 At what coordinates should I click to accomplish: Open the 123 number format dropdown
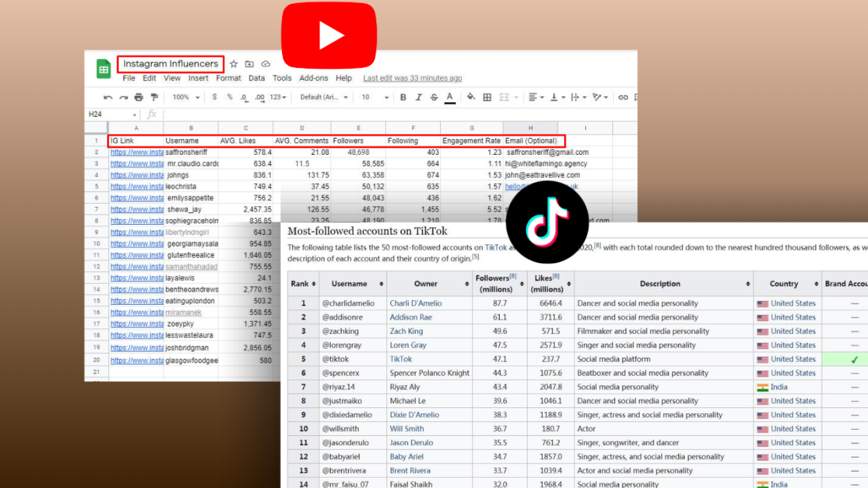(x=278, y=97)
